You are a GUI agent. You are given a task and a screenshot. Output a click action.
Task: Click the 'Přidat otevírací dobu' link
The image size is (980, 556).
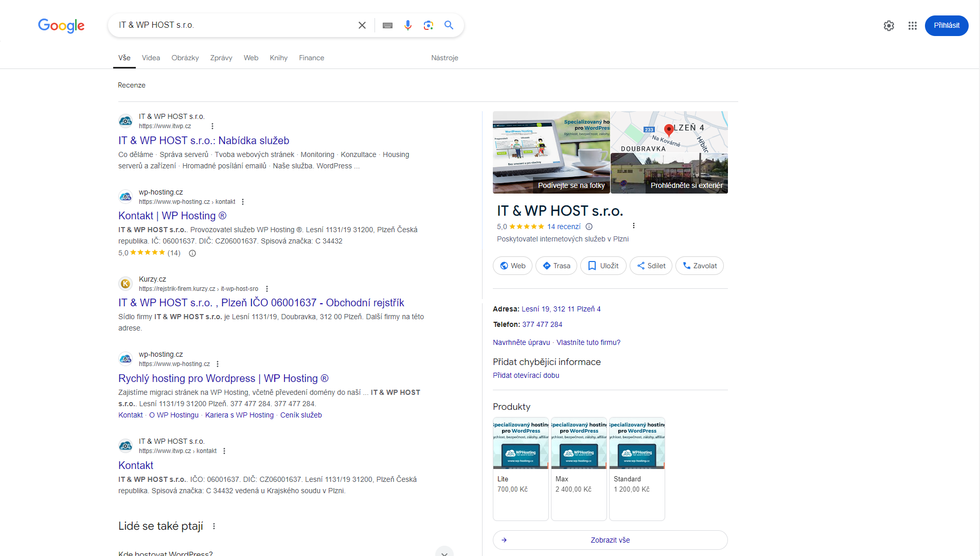coord(526,375)
